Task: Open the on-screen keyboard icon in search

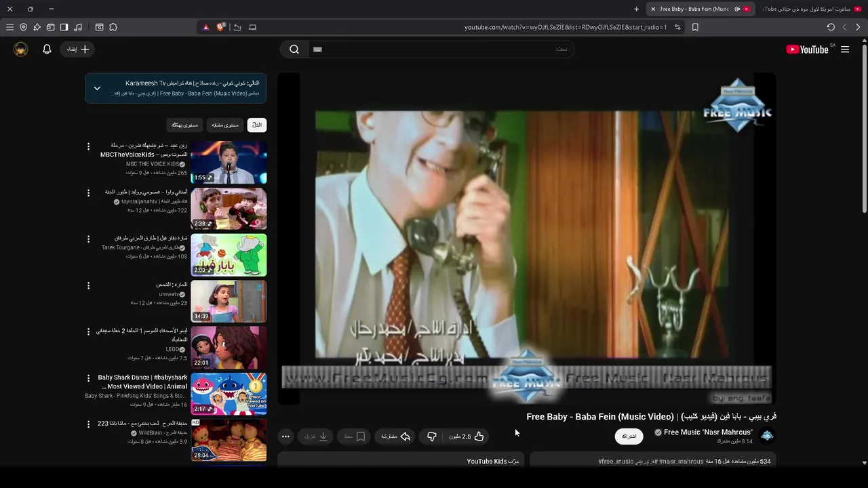Action: [x=317, y=49]
